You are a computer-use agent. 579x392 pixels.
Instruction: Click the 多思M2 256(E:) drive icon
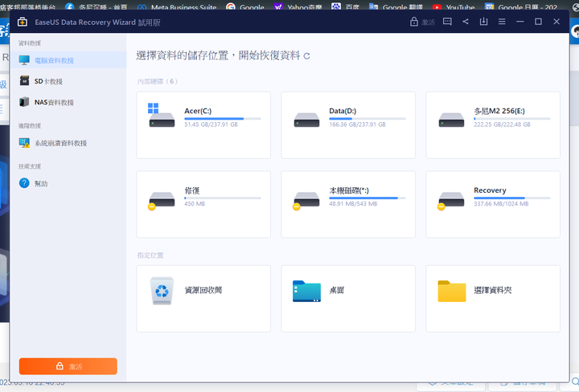[451, 120]
